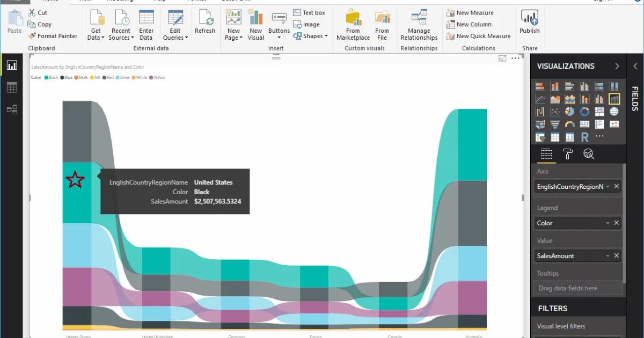Collapse the Visualizations pane chevron
644x338 pixels.
coord(617,66)
